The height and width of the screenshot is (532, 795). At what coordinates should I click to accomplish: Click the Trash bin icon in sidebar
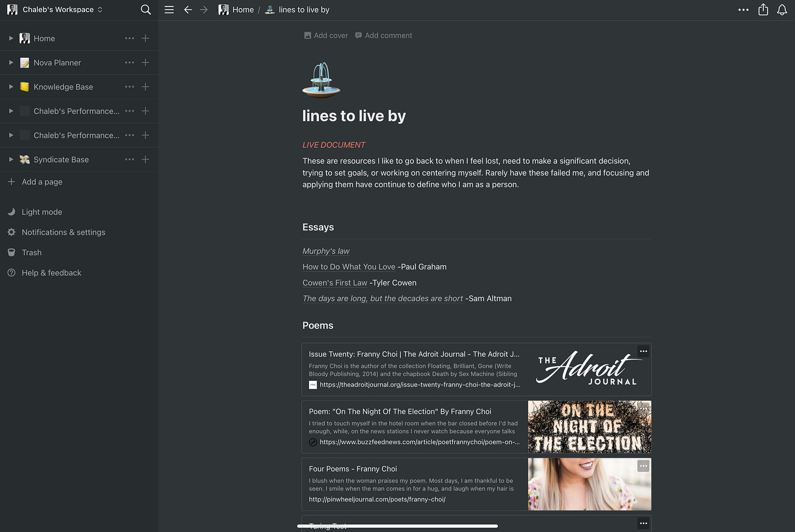pos(11,253)
